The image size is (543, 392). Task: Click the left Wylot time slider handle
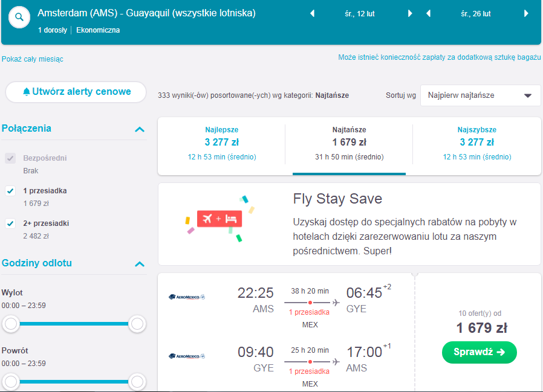(11, 324)
